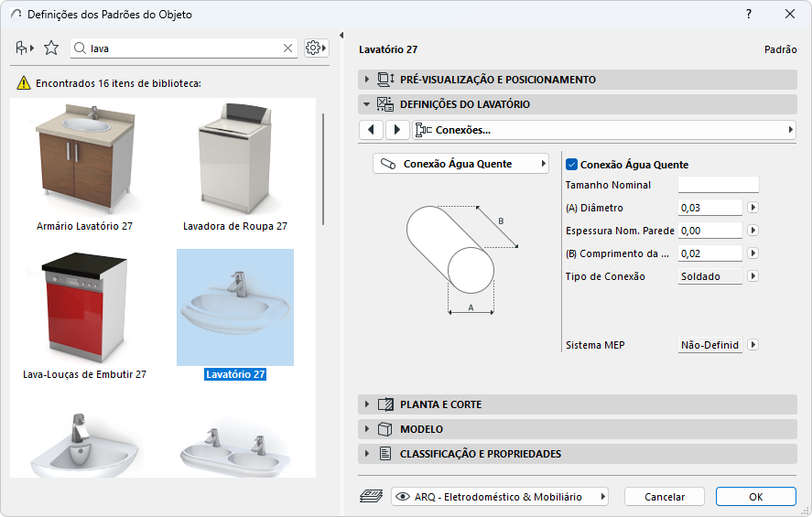The width and height of the screenshot is (812, 517).
Task: Open Conexão Água Quente selector dropdown
Action: pyautogui.click(x=461, y=164)
